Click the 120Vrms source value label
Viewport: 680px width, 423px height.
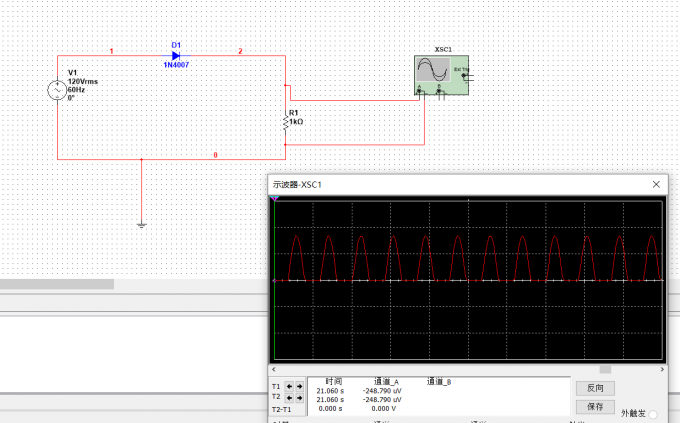[x=83, y=81]
